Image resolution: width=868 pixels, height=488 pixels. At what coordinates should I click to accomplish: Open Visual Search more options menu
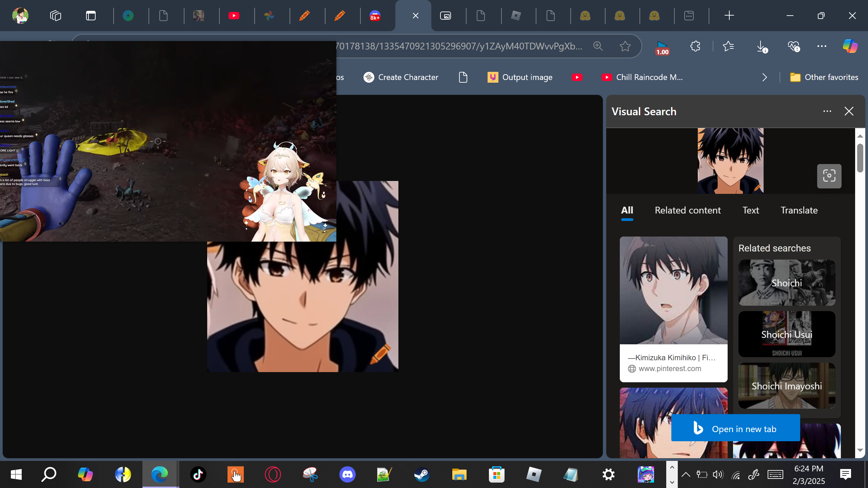click(x=827, y=111)
